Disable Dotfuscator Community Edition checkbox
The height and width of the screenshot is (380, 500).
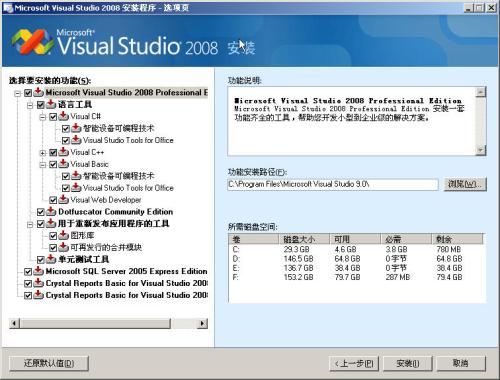(41, 212)
